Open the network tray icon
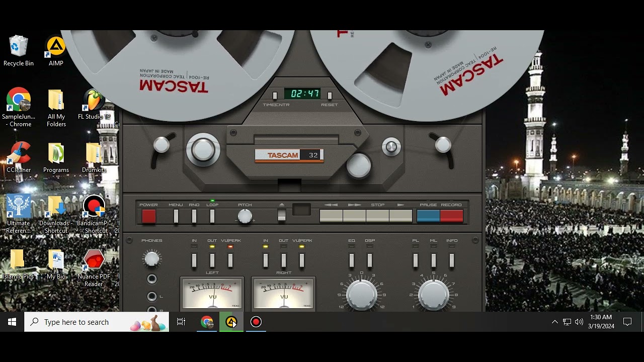This screenshot has height=362, width=644. pyautogui.click(x=567, y=322)
